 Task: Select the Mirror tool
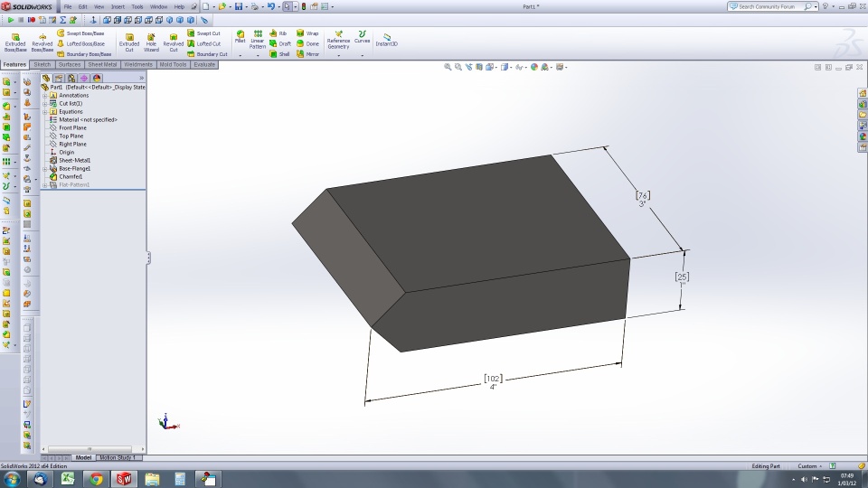(x=307, y=54)
